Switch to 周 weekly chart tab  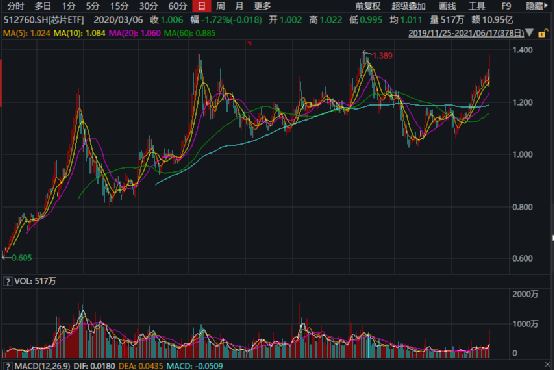tap(220, 6)
